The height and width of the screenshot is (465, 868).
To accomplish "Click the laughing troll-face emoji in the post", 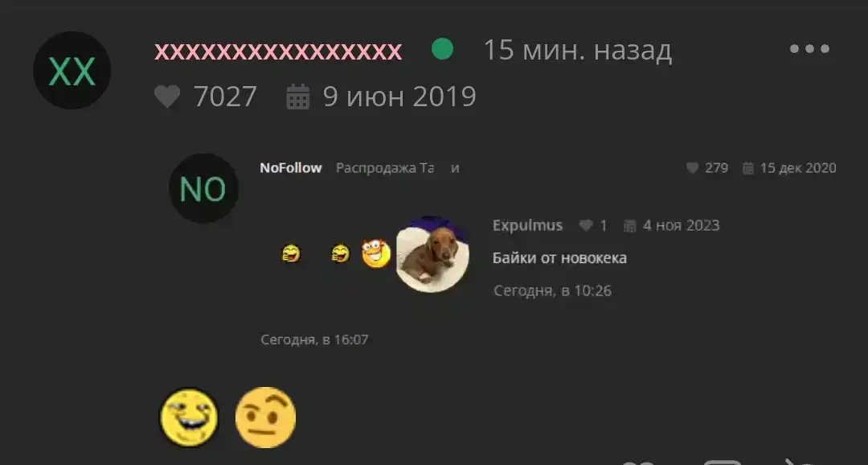I will (x=189, y=418).
